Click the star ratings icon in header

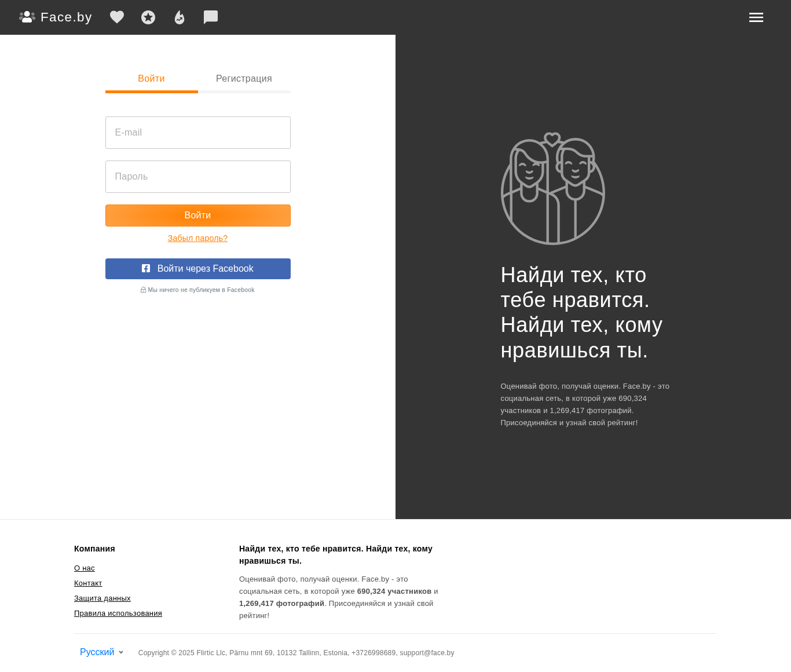[x=148, y=17]
